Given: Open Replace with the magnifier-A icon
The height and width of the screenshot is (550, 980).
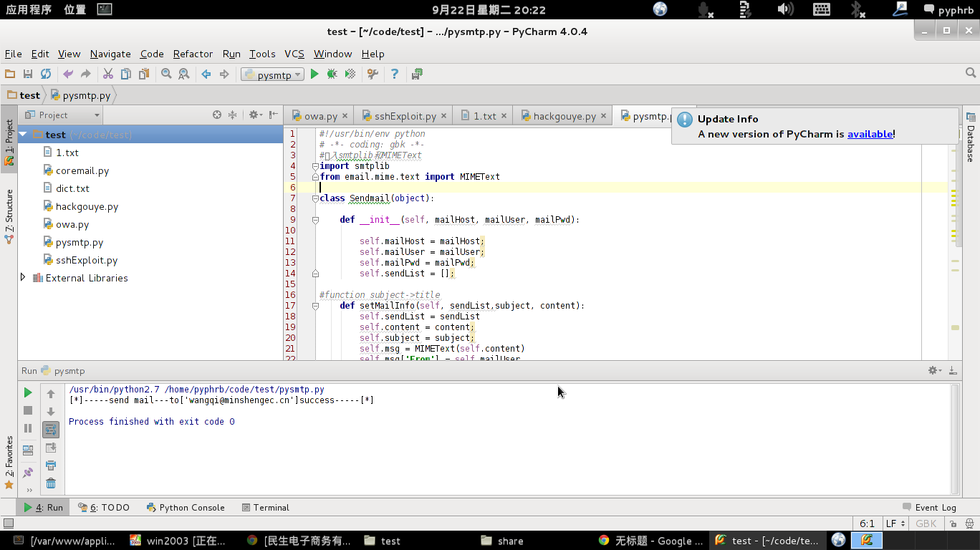Looking at the screenshot, I should click(184, 74).
